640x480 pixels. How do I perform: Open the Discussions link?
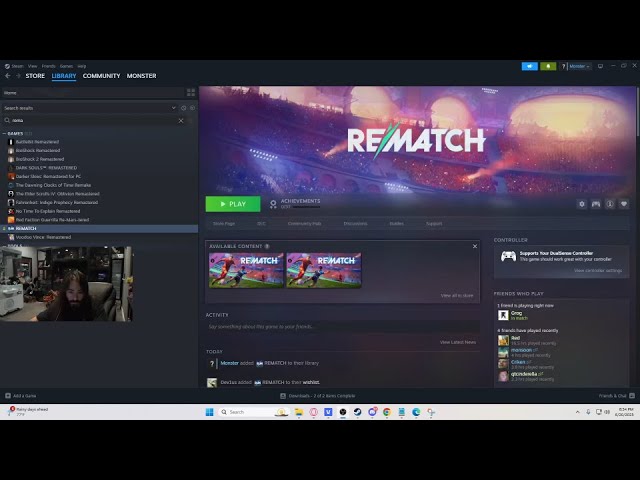click(x=355, y=224)
